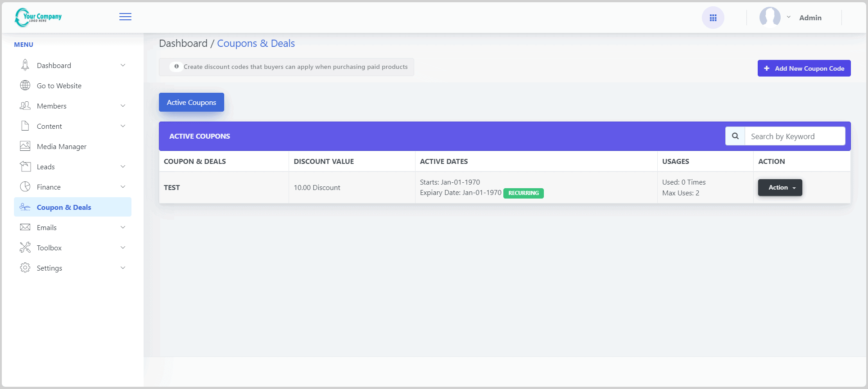
Task: Open the Admin user dropdown arrow
Action: point(788,17)
